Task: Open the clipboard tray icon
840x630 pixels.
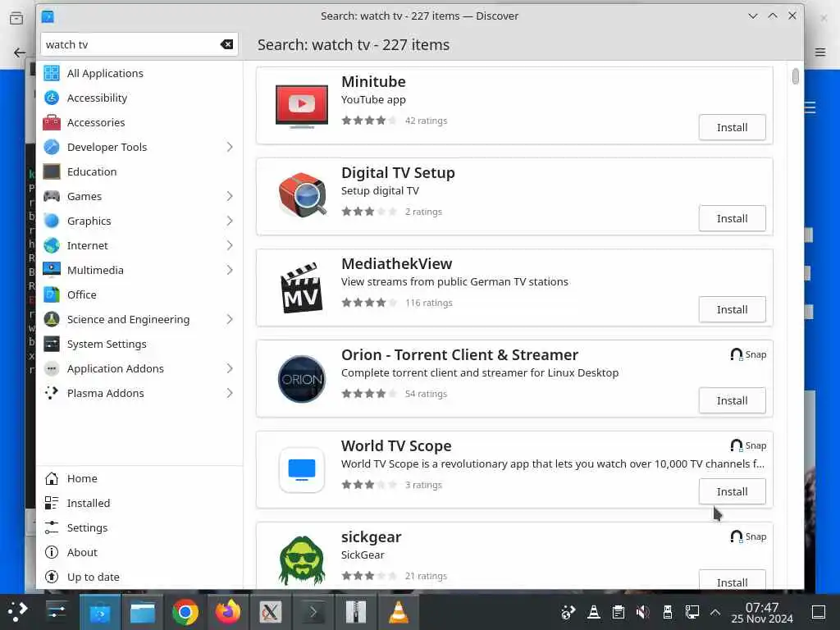Action: pyautogui.click(x=619, y=612)
